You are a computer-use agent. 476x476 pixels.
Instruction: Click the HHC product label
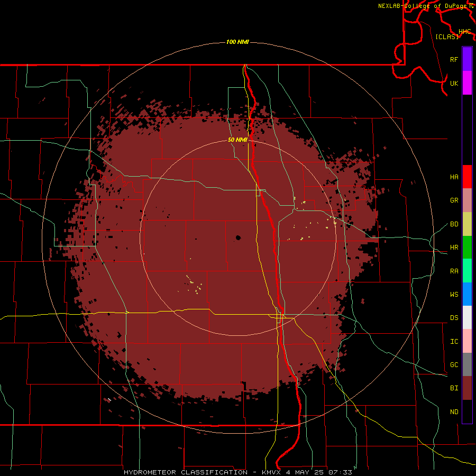click(465, 32)
